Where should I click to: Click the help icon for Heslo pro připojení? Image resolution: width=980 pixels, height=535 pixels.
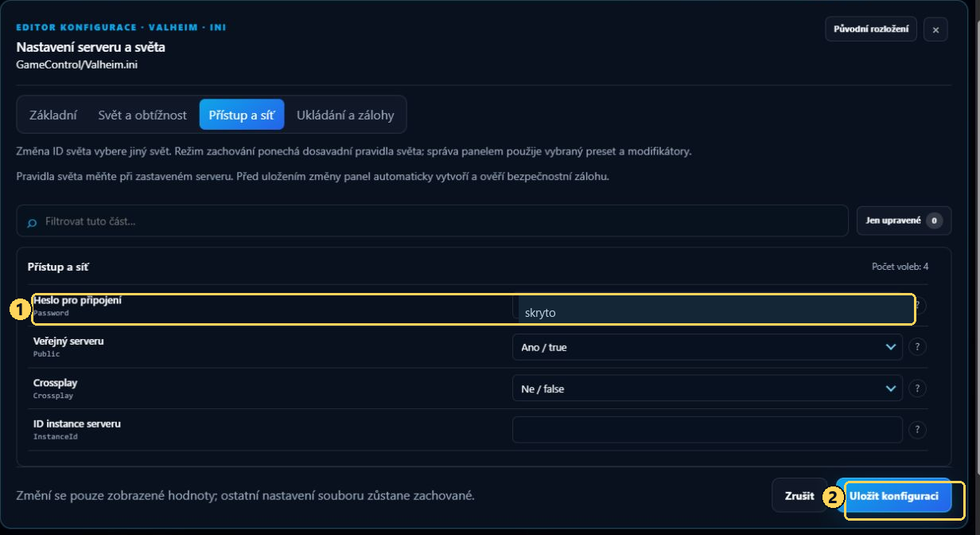[920, 306]
